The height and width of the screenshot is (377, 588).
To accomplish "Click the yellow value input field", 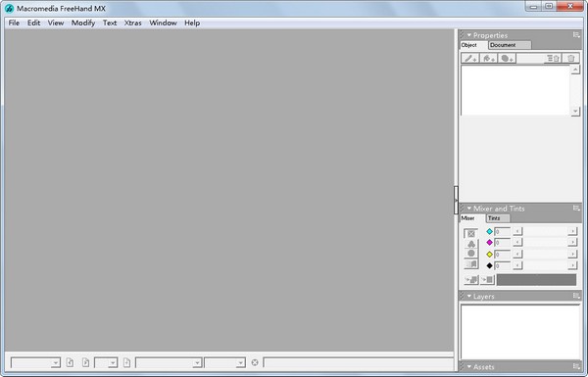I will tap(502, 254).
